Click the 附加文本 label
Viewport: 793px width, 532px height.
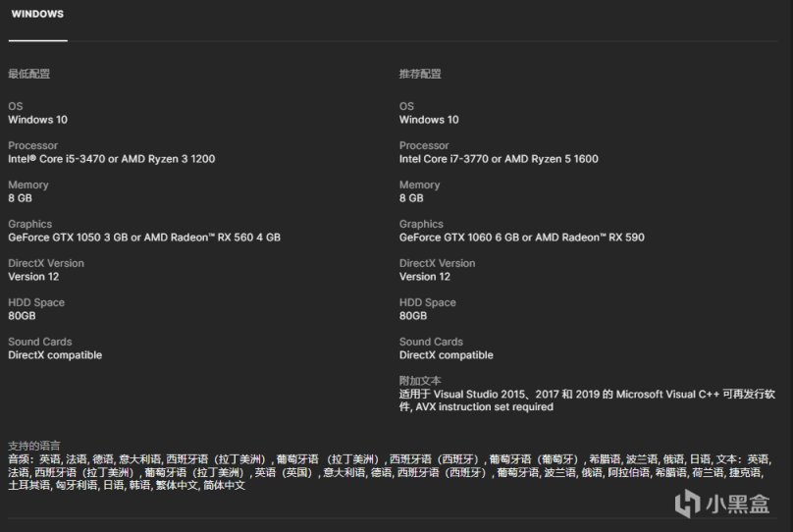(420, 381)
